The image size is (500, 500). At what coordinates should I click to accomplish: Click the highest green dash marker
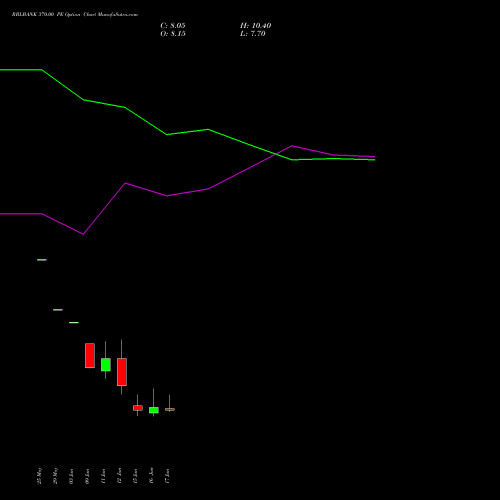point(42,260)
